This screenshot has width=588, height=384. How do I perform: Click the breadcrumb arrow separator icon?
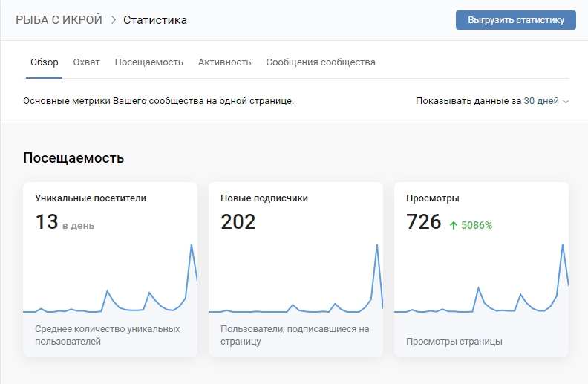pyautogui.click(x=114, y=20)
